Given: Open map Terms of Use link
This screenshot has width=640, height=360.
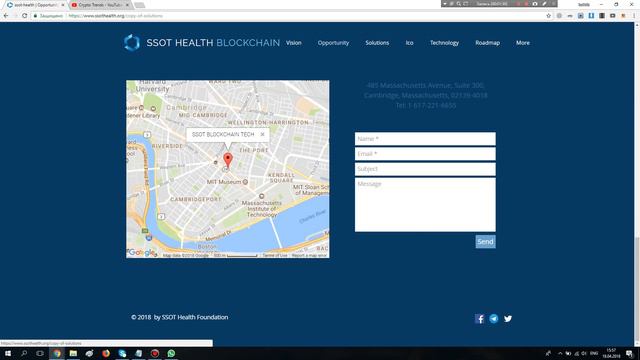Looking at the screenshot, I should 275,256.
